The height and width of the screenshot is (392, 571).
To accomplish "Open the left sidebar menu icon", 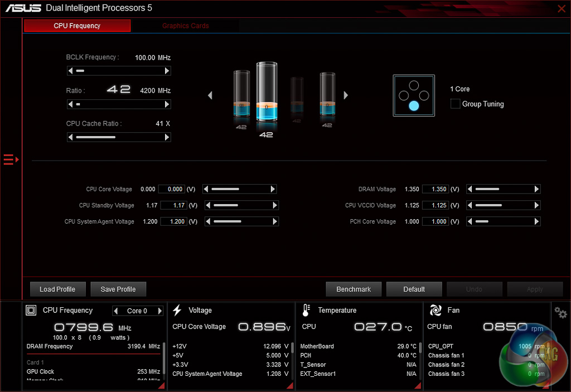I will pyautogui.click(x=11, y=160).
